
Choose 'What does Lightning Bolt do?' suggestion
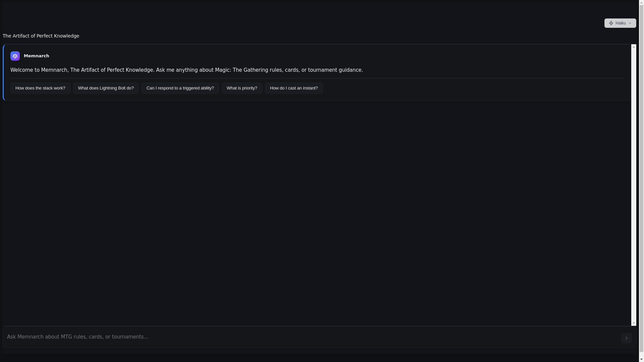(x=106, y=88)
